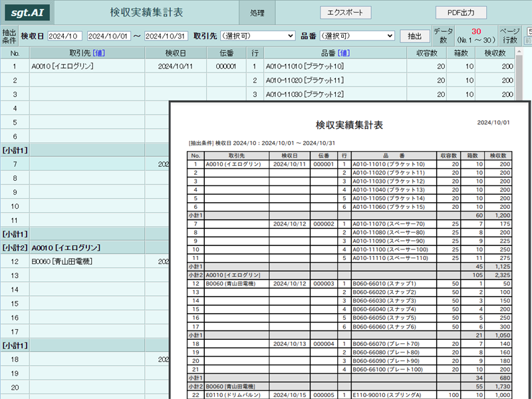Click the first [小計1] row label
Viewport: 532px width, 399px height.
(x=15, y=150)
